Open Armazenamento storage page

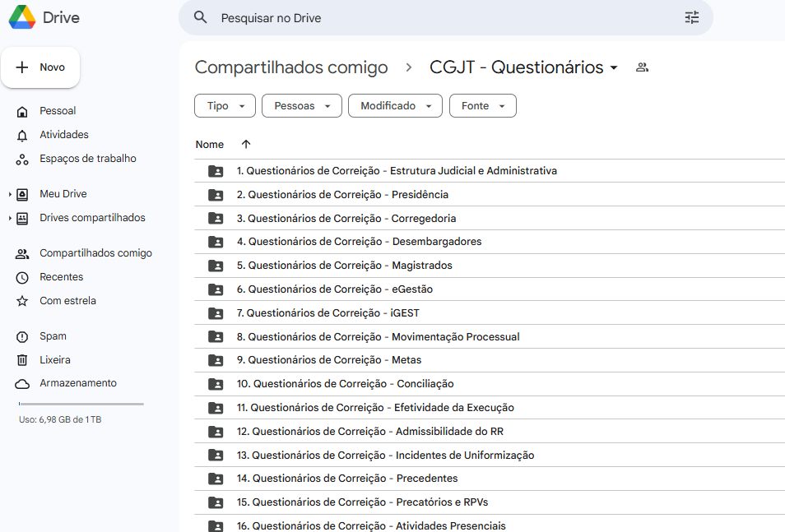[77, 383]
